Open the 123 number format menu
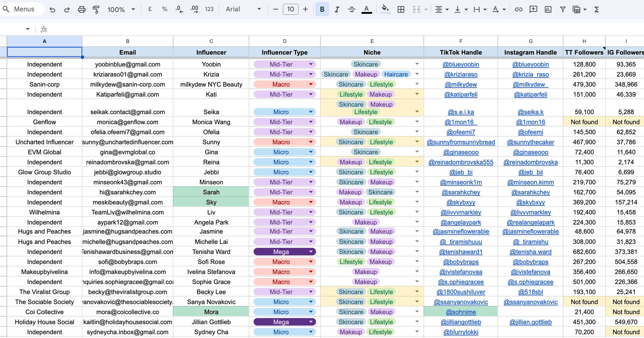This screenshot has width=644, height=338. pyautogui.click(x=209, y=9)
